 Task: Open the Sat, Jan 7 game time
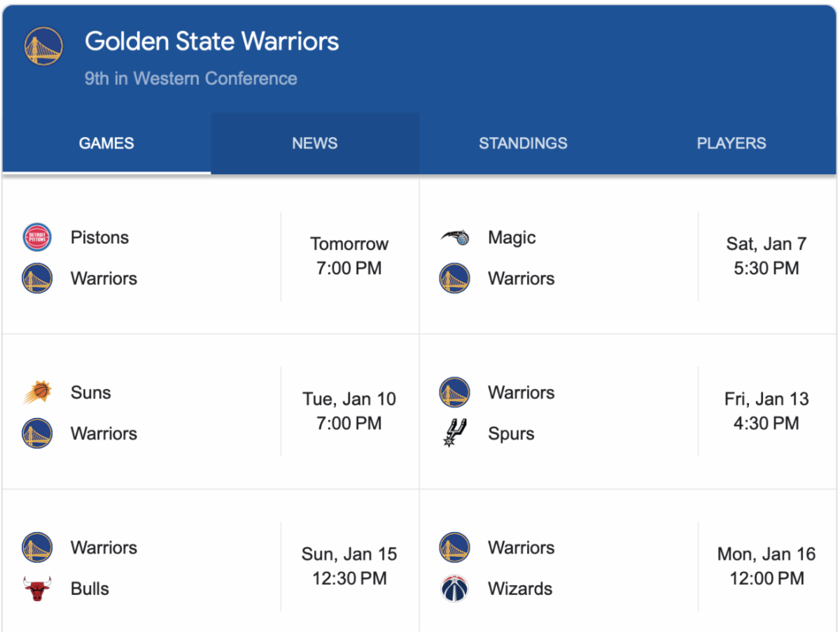[x=766, y=256]
